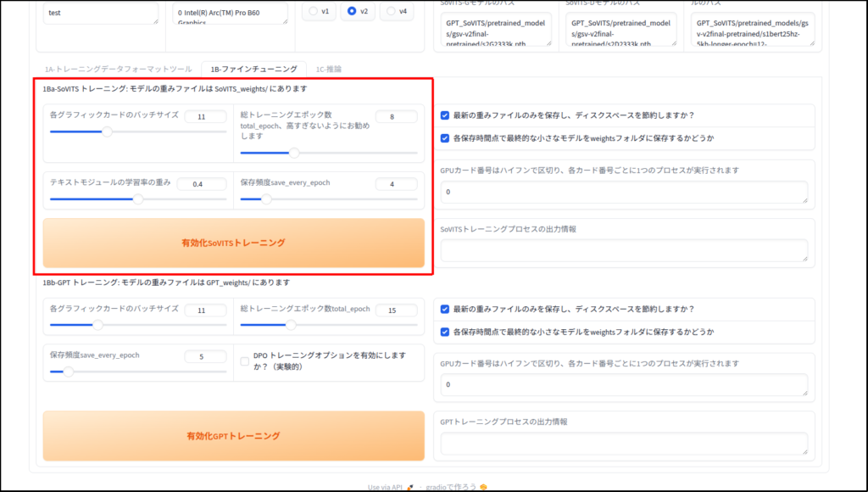Image resolution: width=868 pixels, height=492 pixels.
Task: Click the Gradio logo icon in footer
Action: click(x=483, y=487)
